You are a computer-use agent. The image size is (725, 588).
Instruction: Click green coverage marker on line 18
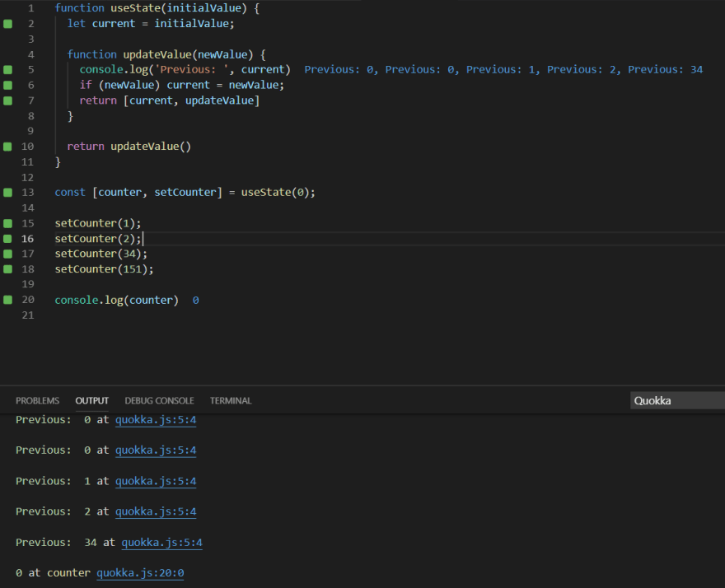pyautogui.click(x=8, y=269)
